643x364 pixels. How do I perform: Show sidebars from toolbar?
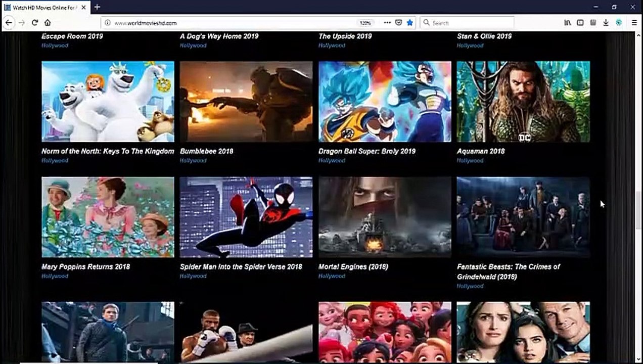pyautogui.click(x=580, y=23)
